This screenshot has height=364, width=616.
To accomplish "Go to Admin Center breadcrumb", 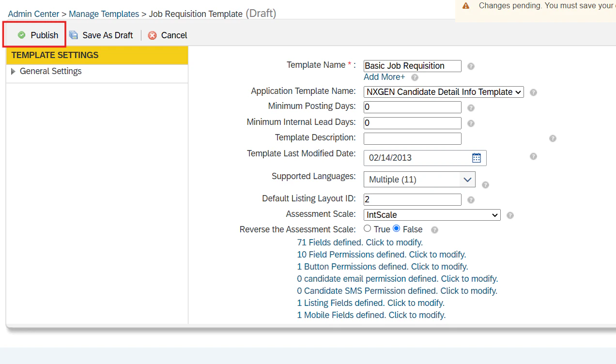I will point(33,14).
